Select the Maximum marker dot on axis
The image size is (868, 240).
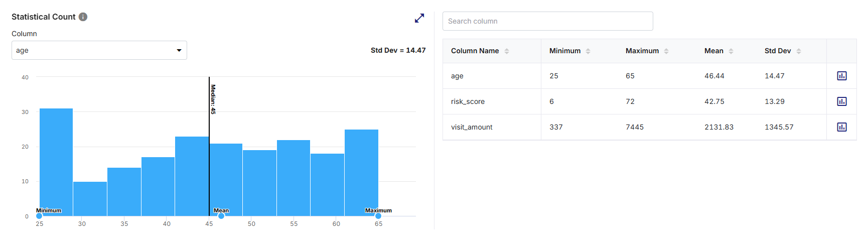tap(378, 216)
